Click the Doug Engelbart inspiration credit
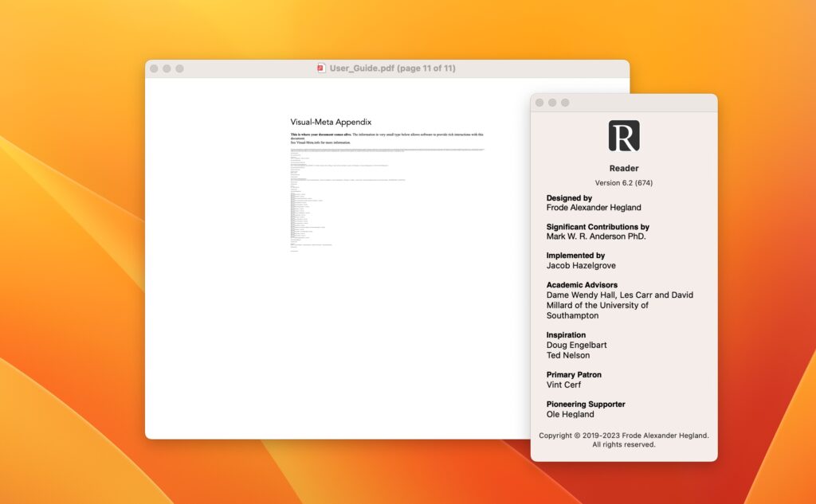 (x=576, y=345)
